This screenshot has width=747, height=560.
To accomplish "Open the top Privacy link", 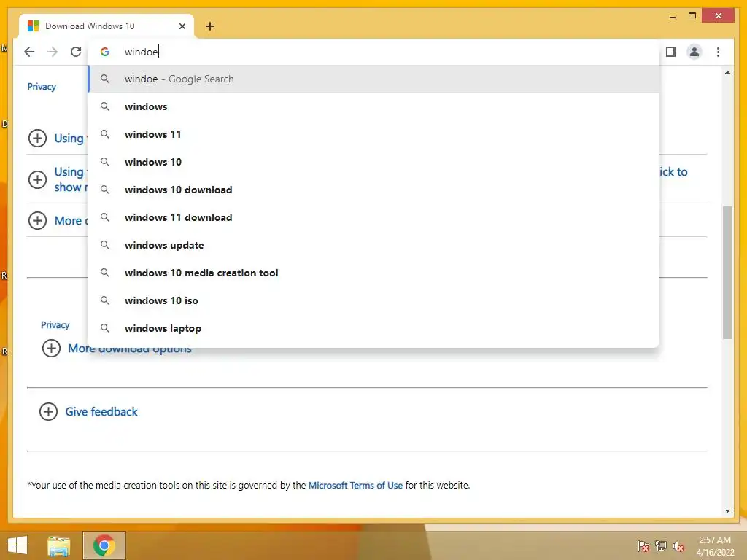I will [x=42, y=87].
